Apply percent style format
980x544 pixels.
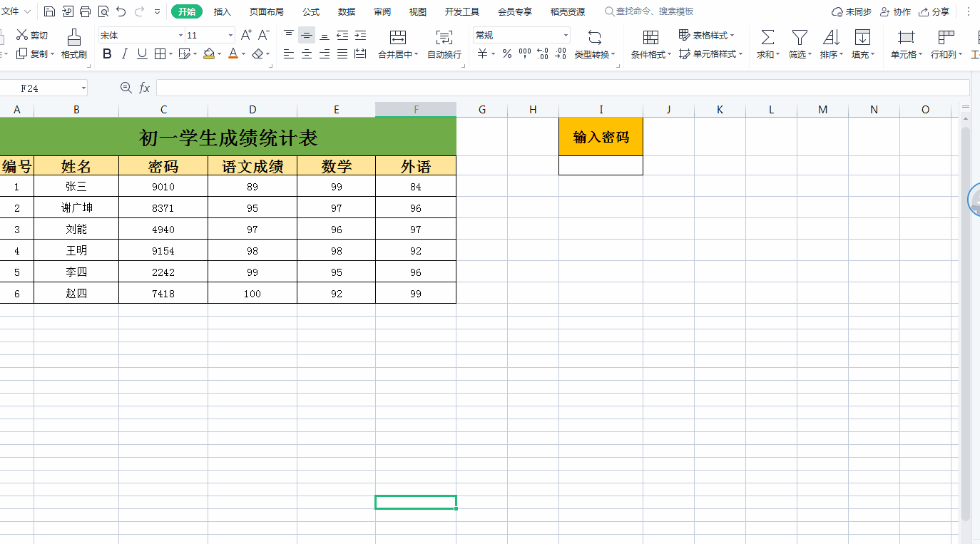[x=507, y=53]
